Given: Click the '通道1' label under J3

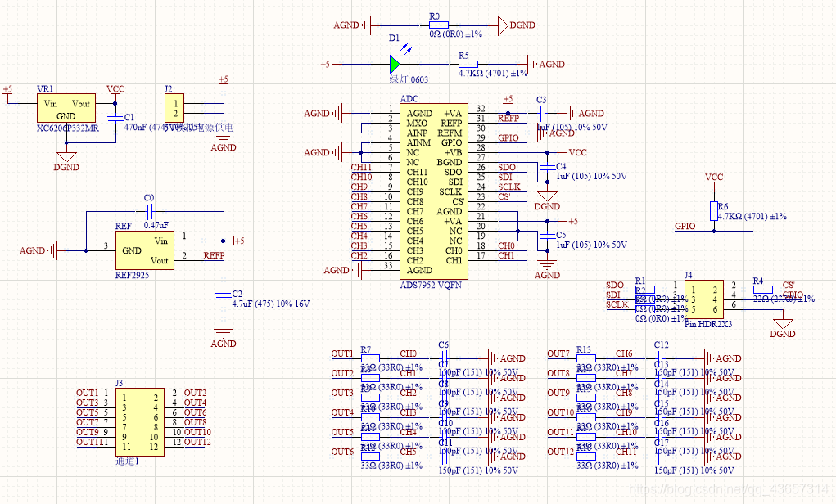Looking at the screenshot, I should pyautogui.click(x=128, y=461).
